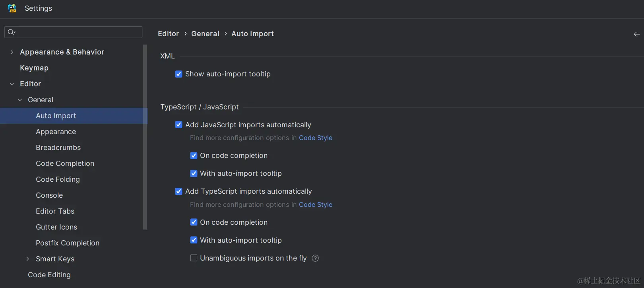Collapse the General tree node
This screenshot has width=644, height=288.
[x=19, y=99]
